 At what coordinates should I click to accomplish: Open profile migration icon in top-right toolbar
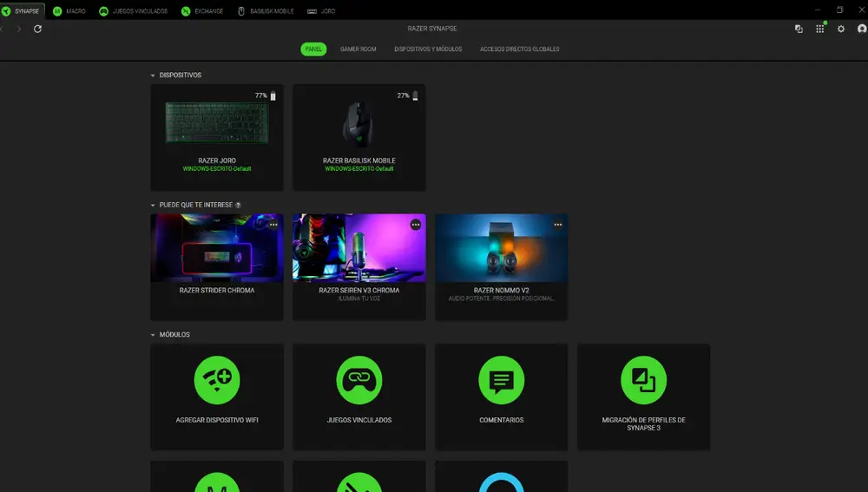799,29
